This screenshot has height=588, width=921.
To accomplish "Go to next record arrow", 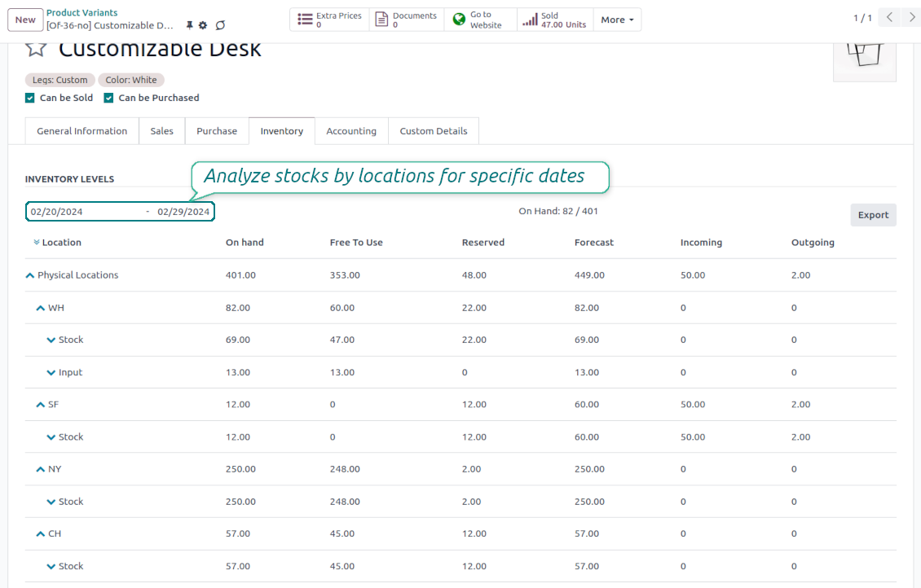I will click(x=912, y=18).
